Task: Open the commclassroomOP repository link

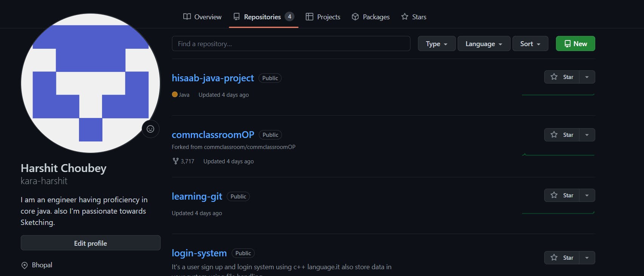Action: pos(213,135)
